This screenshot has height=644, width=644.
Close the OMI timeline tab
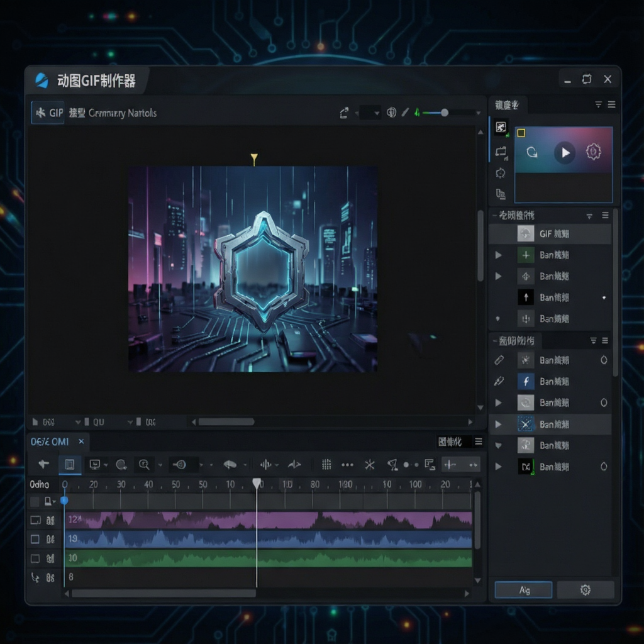click(81, 441)
